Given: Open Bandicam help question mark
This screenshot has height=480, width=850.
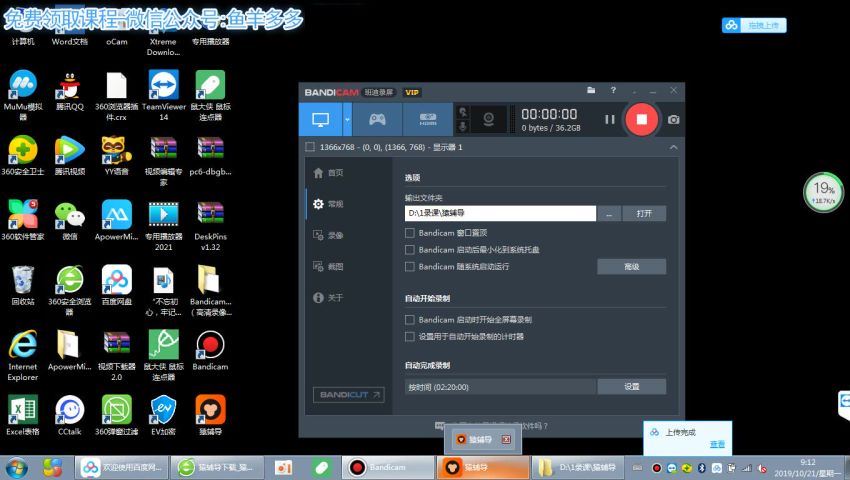Looking at the screenshot, I should point(613,91).
